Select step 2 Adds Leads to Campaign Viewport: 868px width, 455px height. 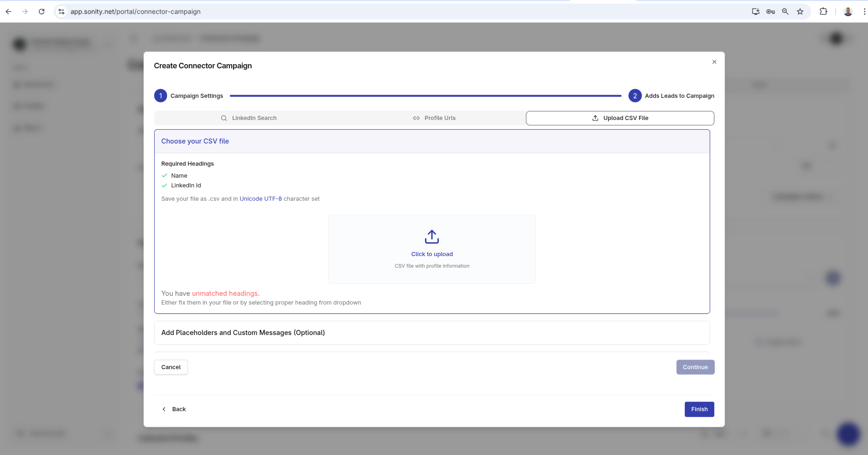[x=671, y=96]
